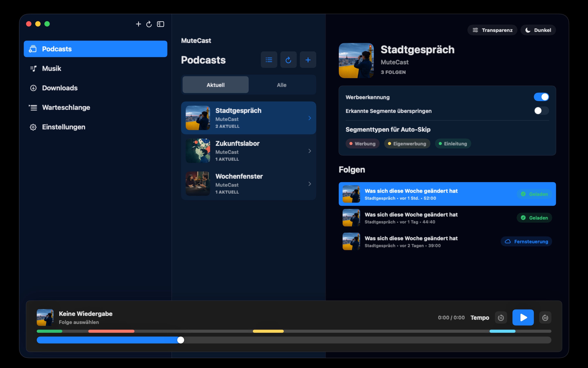Click the Dunkel theme button

pos(538,30)
